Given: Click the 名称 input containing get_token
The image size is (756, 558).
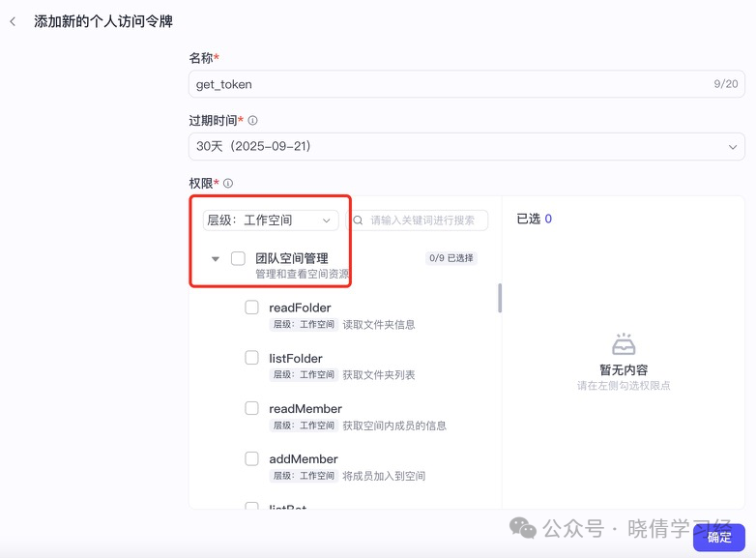Looking at the screenshot, I should (x=467, y=84).
